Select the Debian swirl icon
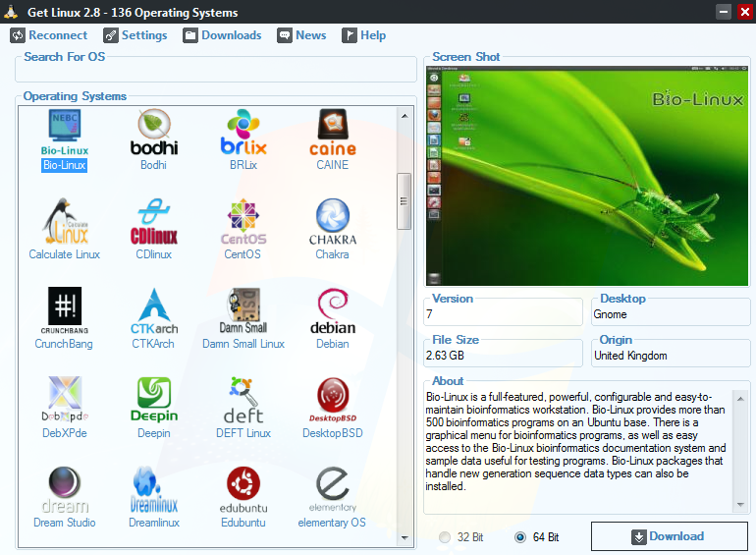 point(333,311)
